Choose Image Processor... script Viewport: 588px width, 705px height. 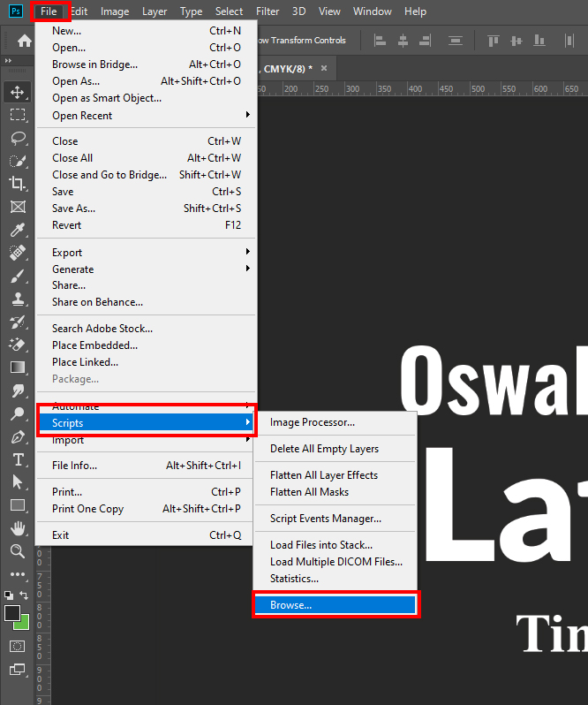point(335,422)
